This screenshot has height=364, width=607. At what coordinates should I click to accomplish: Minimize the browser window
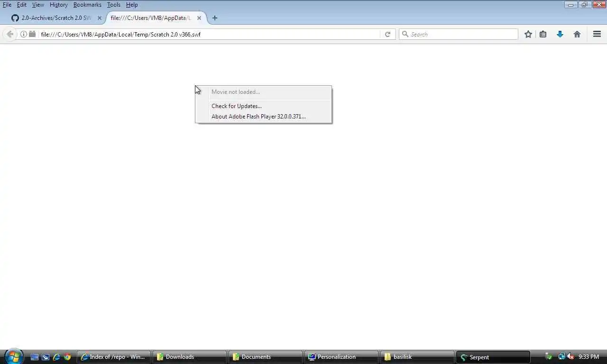[571, 5]
